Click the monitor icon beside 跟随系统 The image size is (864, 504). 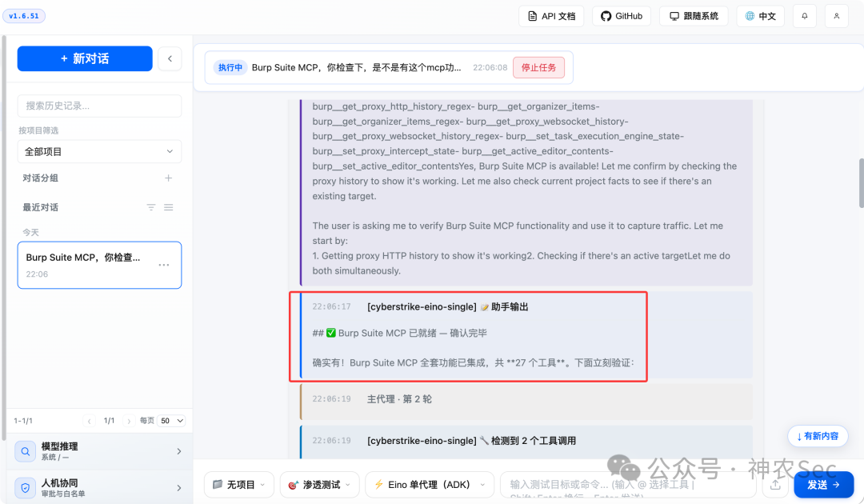tap(674, 16)
